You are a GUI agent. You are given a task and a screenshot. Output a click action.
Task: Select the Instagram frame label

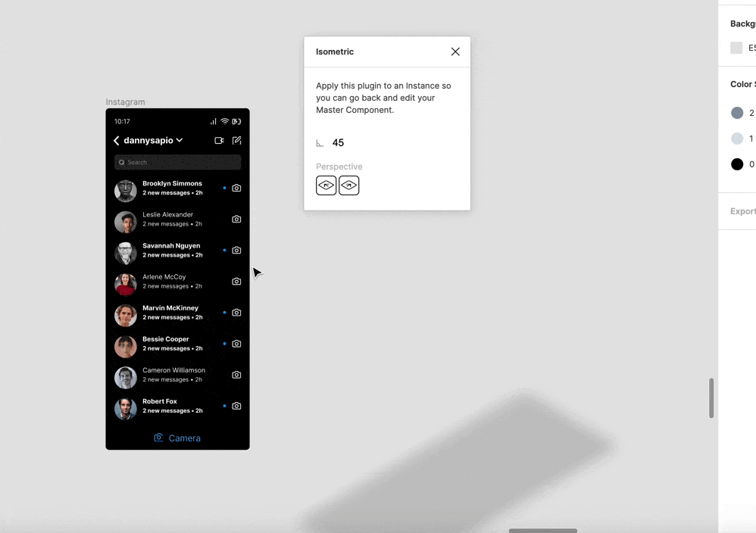click(x=125, y=102)
